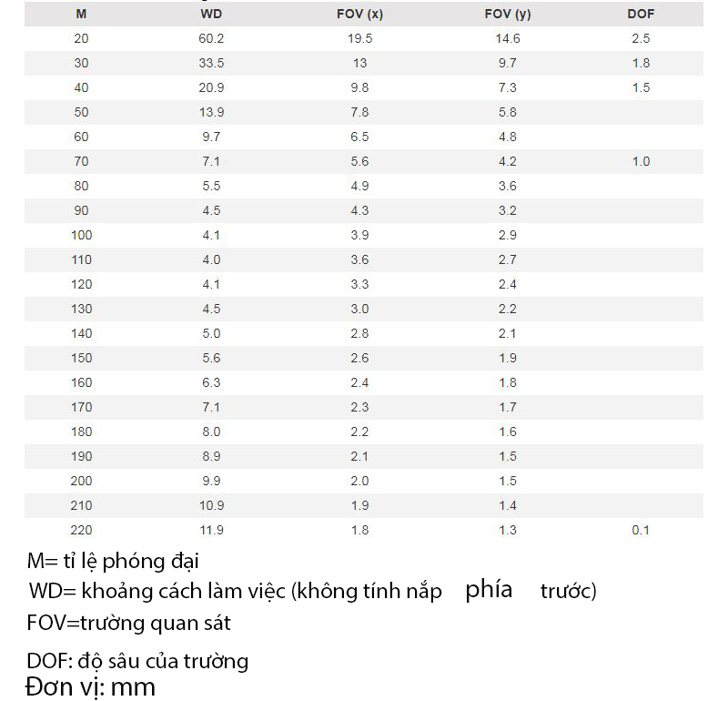Select the WD column header

click(x=211, y=15)
